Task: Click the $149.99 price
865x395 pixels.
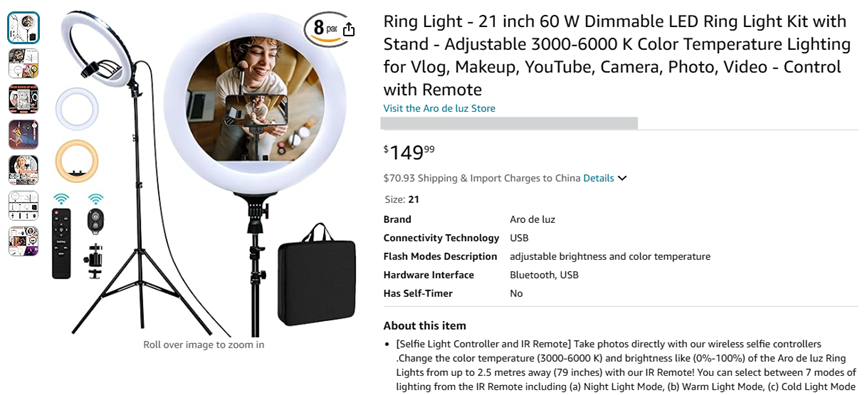Action: coord(409,152)
